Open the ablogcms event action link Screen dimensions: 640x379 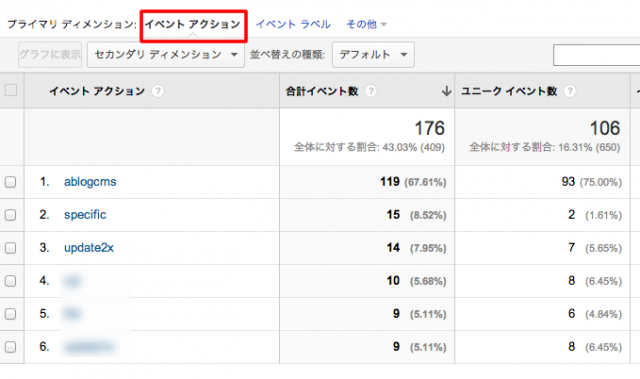pyautogui.click(x=90, y=182)
